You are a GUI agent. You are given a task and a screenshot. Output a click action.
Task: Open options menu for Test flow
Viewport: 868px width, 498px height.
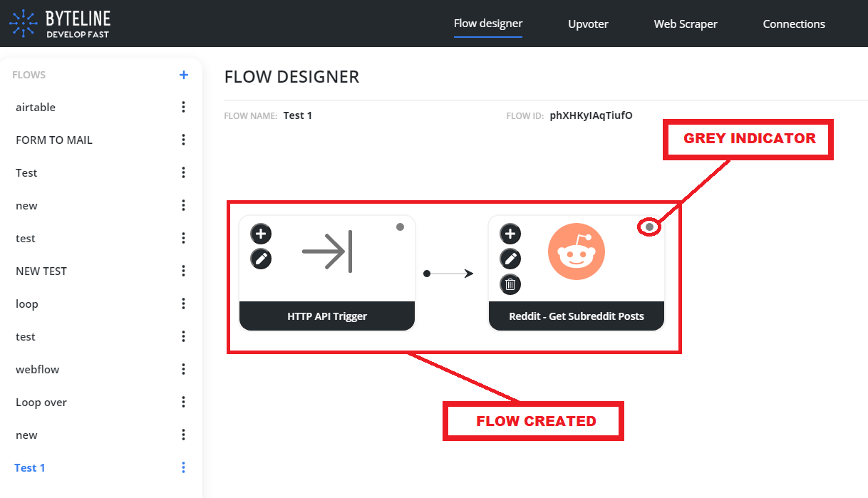coord(183,172)
